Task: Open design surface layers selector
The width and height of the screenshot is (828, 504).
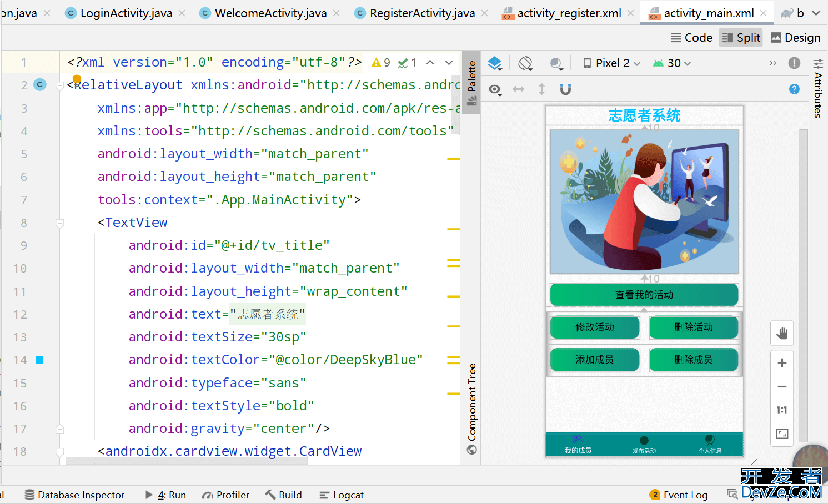Action: click(495, 63)
